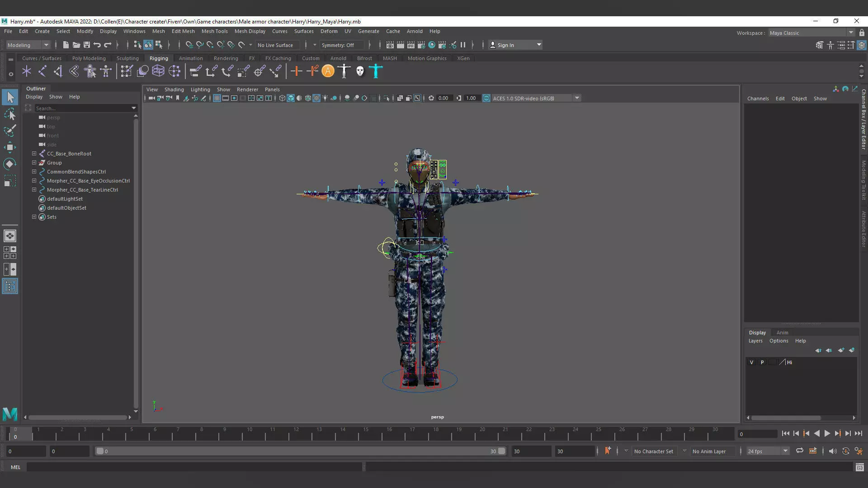Switch to the Animation shelf tab

(x=190, y=58)
